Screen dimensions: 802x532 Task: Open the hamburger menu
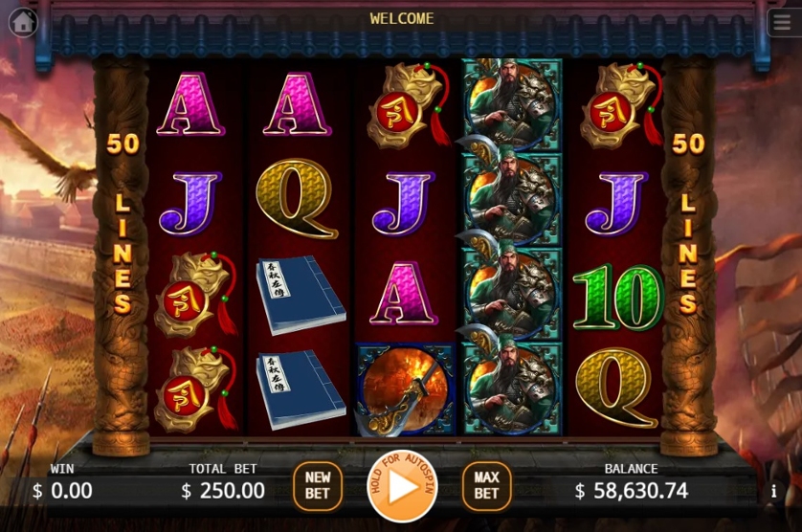coord(782,23)
